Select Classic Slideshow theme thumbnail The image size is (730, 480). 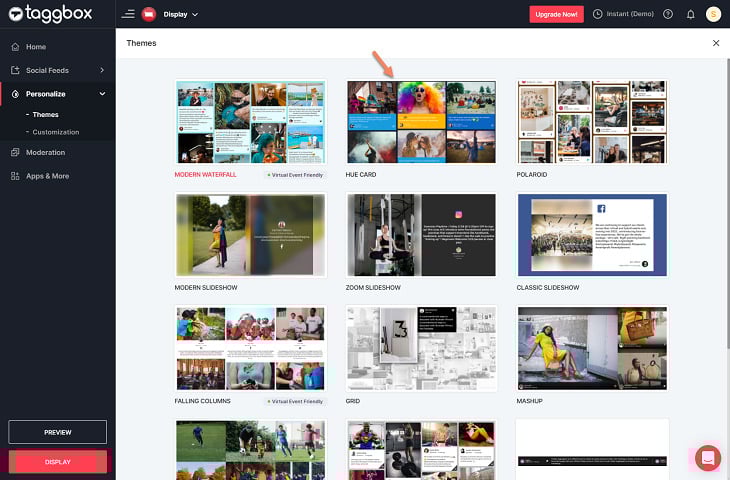pos(592,235)
